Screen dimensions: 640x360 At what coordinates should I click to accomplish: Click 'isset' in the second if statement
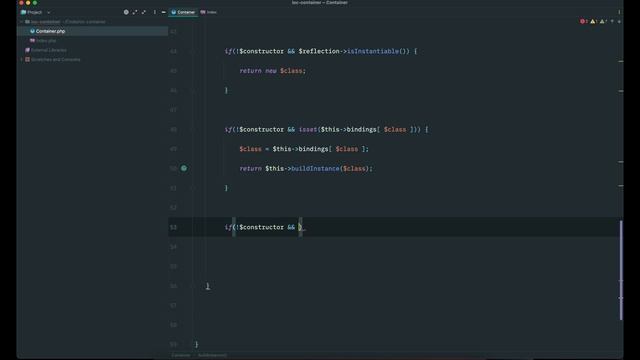pyautogui.click(x=308, y=129)
